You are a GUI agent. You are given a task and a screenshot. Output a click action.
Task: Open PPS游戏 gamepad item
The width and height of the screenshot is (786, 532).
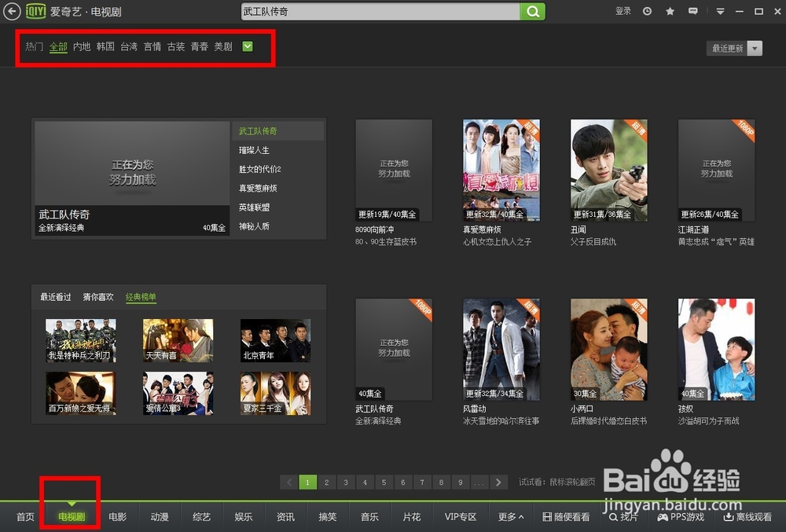[680, 516]
